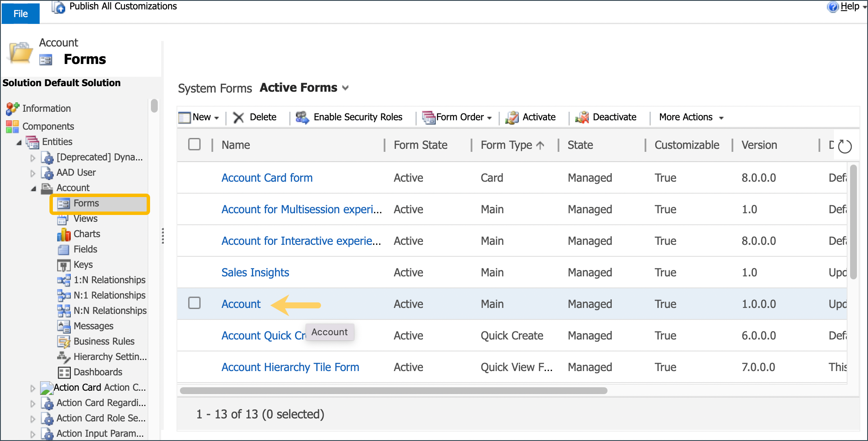Select the Charts icon under Account

[x=64, y=234]
